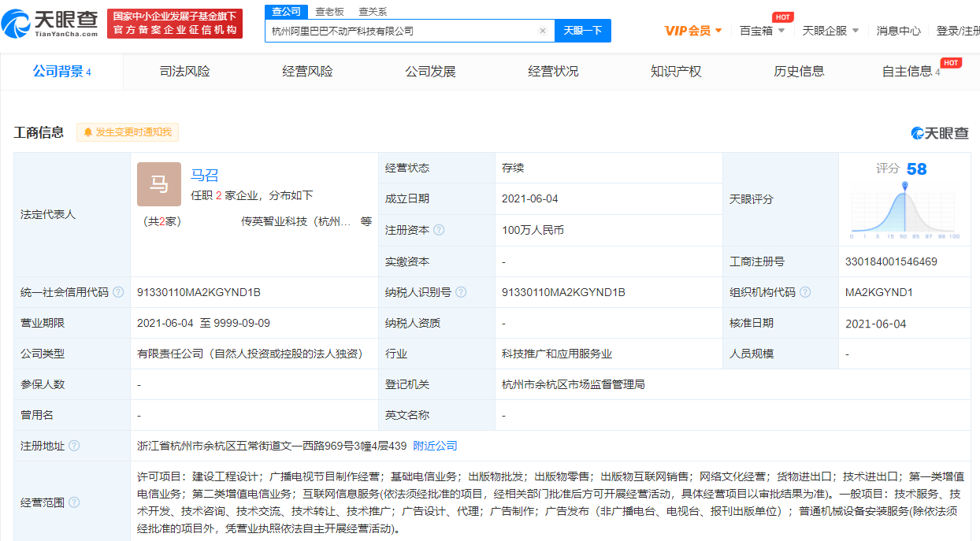Click the help icon beside 注册地址
The width and height of the screenshot is (980, 541).
(x=74, y=446)
